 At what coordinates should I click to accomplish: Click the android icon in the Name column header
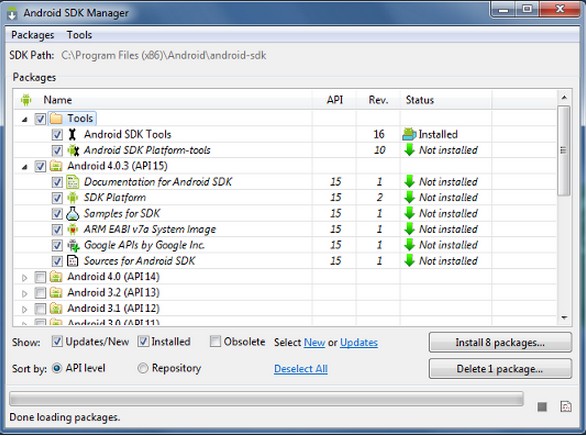tap(26, 100)
